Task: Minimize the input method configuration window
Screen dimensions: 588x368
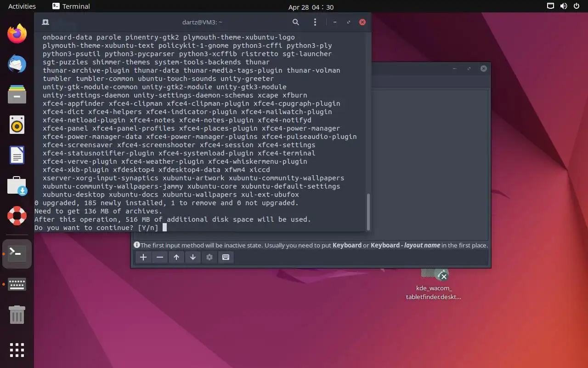Action: 454,69
